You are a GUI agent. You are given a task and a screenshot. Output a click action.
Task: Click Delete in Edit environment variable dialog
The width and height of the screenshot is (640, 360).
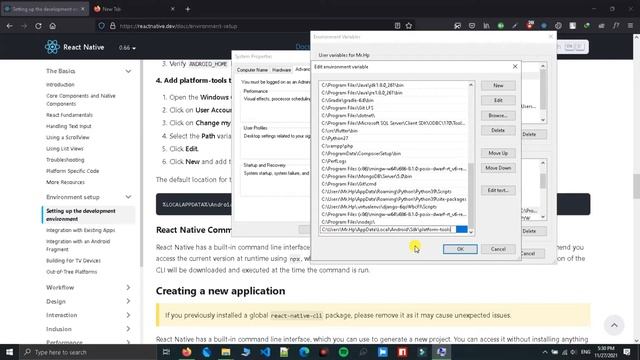click(x=498, y=130)
